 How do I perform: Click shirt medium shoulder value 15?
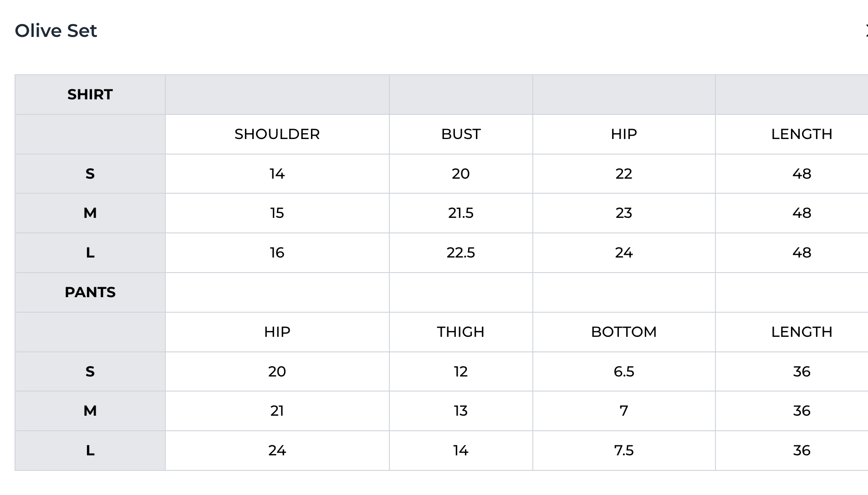pyautogui.click(x=277, y=213)
